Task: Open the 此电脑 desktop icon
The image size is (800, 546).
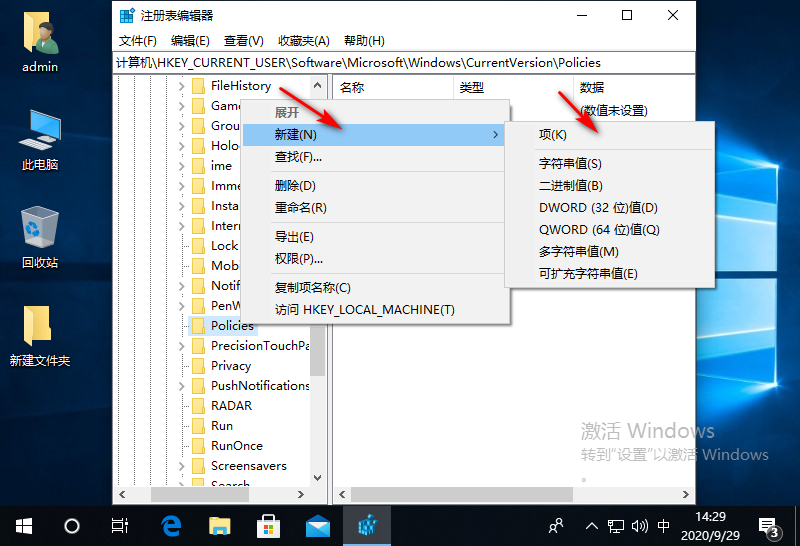Action: coord(40,140)
